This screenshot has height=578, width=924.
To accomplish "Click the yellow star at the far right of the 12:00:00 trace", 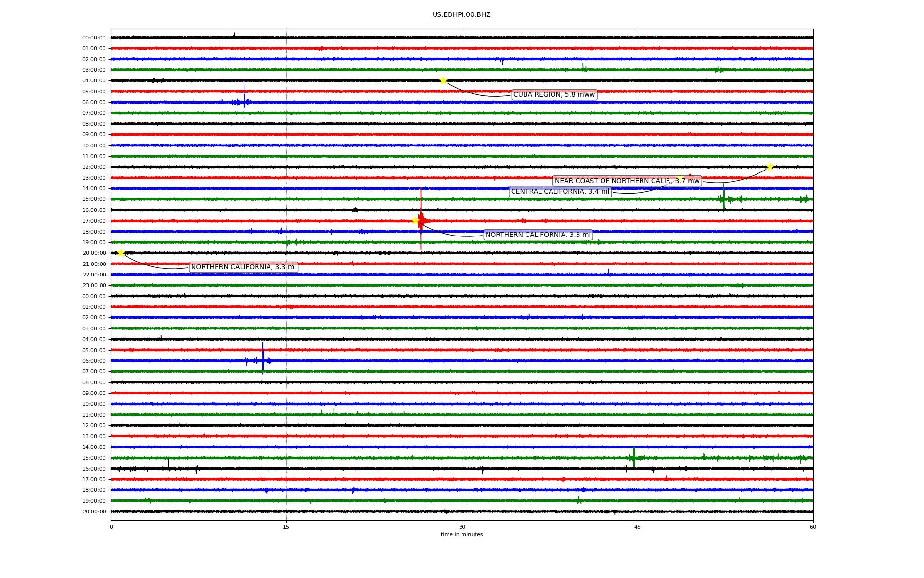I will pyautogui.click(x=770, y=167).
